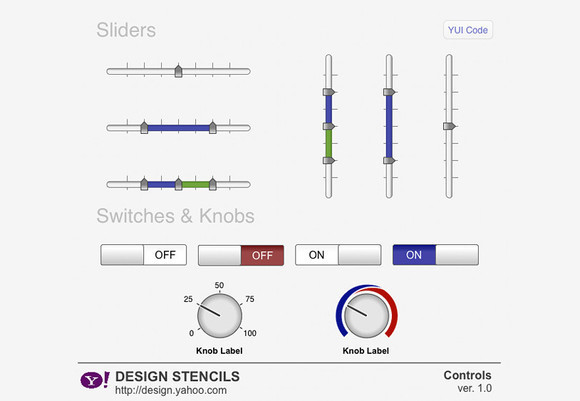
Task: Click the bottom handle of the blue-only vertical slider
Action: point(389,160)
